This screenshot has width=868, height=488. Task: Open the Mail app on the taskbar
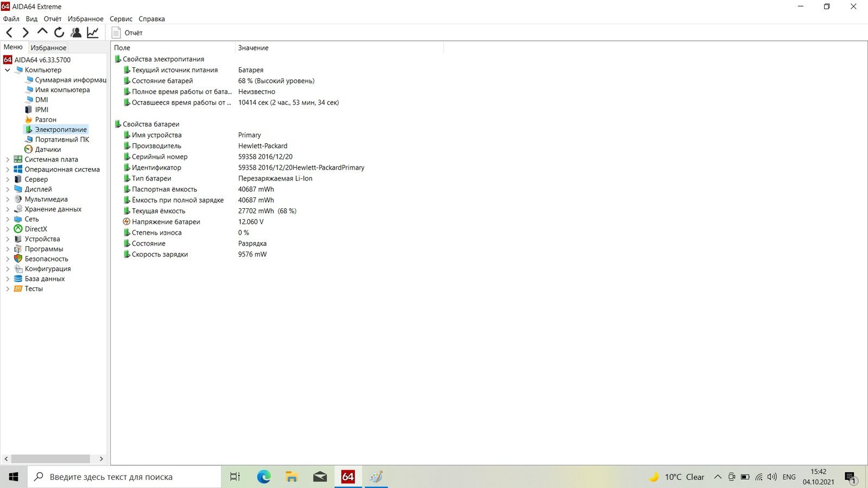[x=320, y=477]
